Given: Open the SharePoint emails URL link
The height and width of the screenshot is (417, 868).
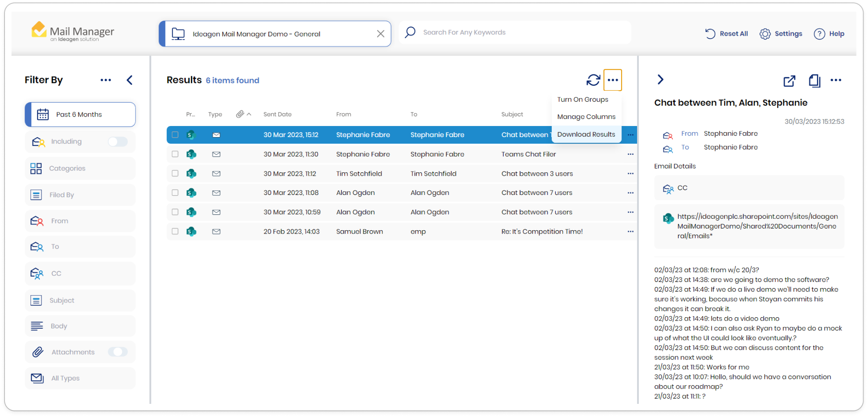Looking at the screenshot, I should click(x=757, y=226).
